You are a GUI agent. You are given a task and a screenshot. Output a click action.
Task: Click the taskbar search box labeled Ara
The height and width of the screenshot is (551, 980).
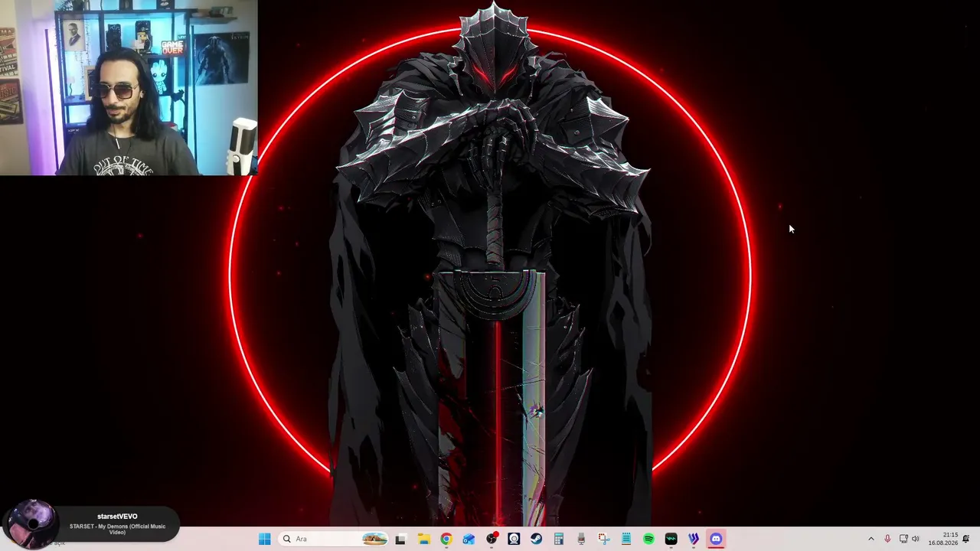pyautogui.click(x=333, y=539)
